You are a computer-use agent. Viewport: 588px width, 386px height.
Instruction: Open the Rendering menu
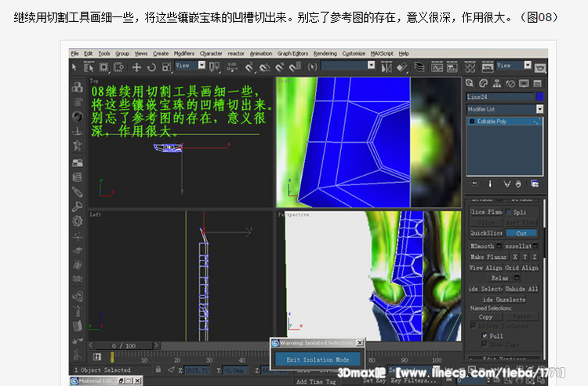[325, 53]
